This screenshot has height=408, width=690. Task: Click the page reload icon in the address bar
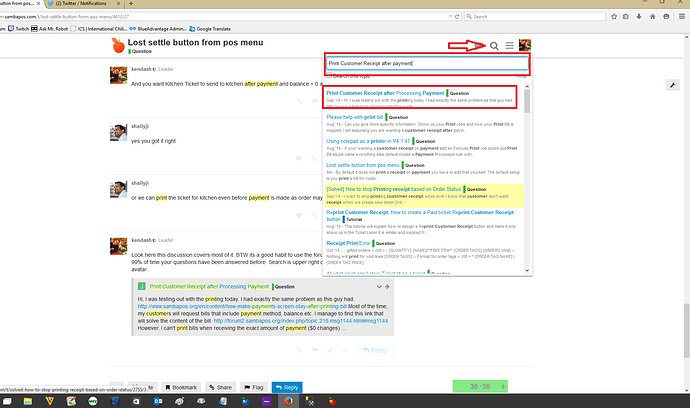(457, 16)
